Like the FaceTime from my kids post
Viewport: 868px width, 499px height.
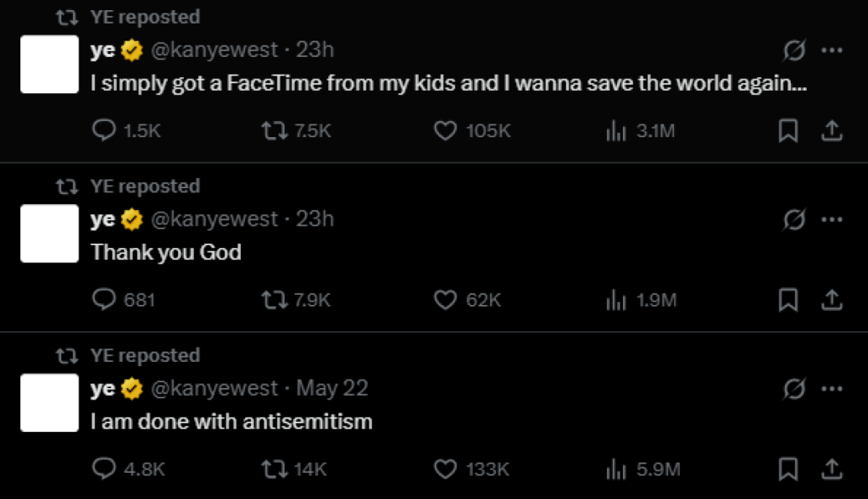446,130
